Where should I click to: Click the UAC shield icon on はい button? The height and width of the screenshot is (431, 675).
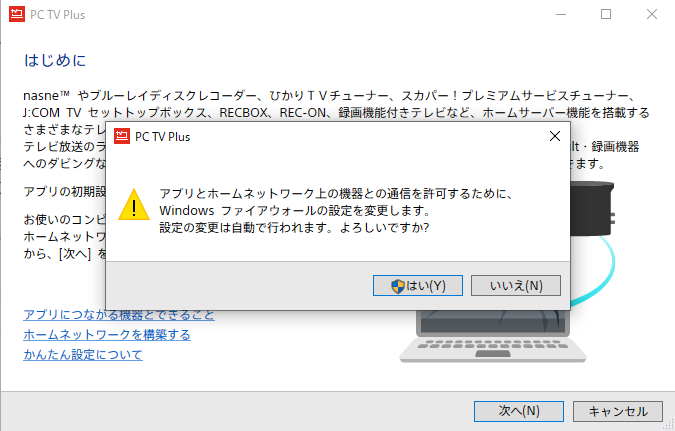pos(398,286)
